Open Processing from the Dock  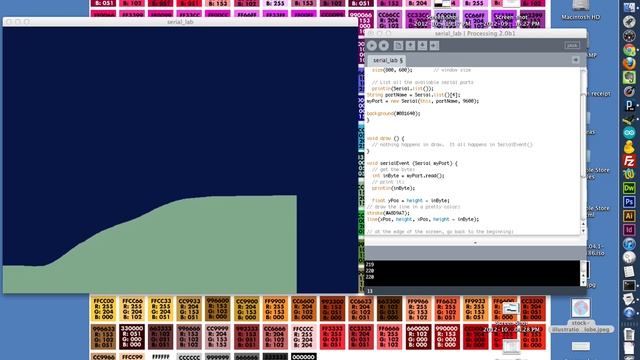[629, 105]
